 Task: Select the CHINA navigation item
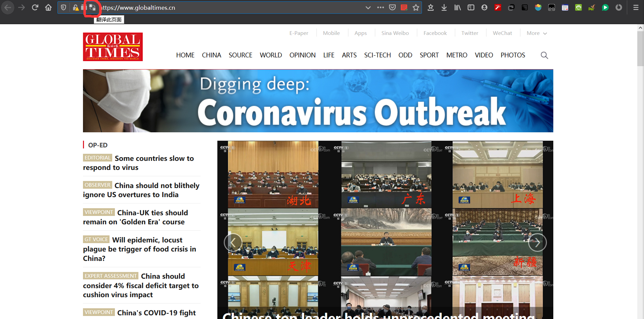(x=211, y=55)
